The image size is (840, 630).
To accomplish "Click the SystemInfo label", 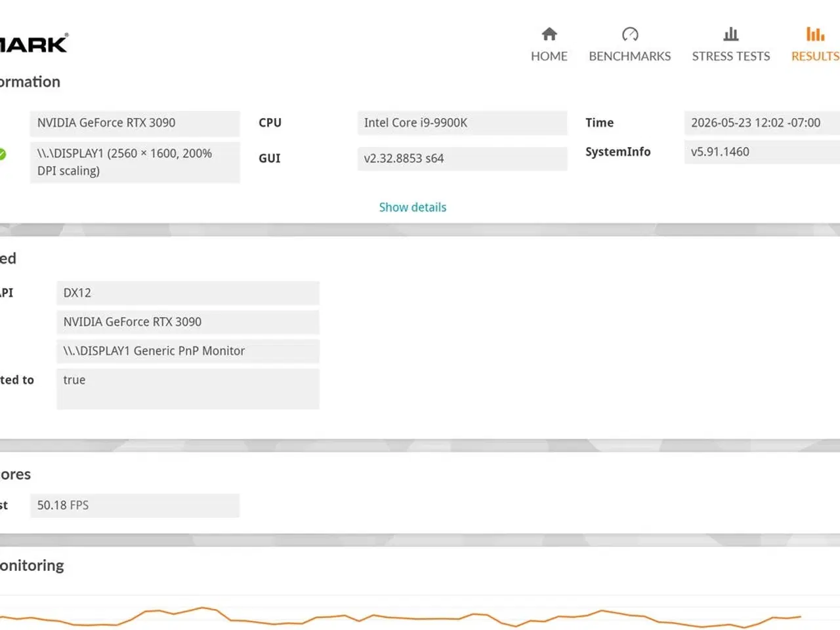I will (x=618, y=152).
